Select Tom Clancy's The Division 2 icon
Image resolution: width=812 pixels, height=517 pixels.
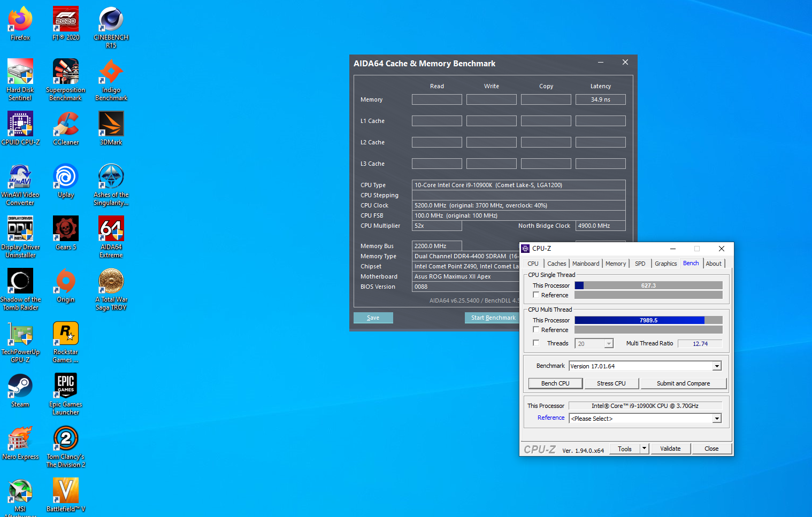pos(66,446)
